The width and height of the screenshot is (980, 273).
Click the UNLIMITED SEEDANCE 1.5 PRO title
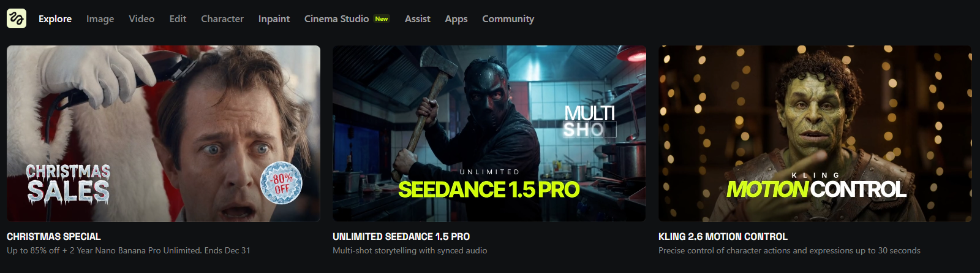click(x=401, y=237)
